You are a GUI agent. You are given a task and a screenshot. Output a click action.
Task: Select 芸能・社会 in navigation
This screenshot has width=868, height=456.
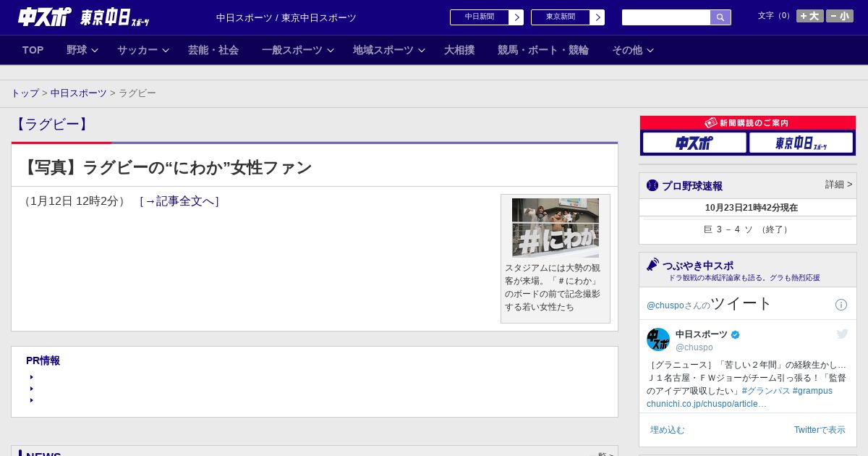(213, 50)
